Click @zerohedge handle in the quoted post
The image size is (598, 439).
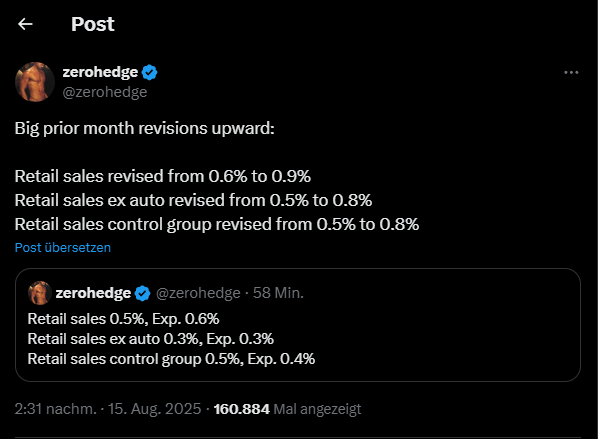pyautogui.click(x=198, y=293)
